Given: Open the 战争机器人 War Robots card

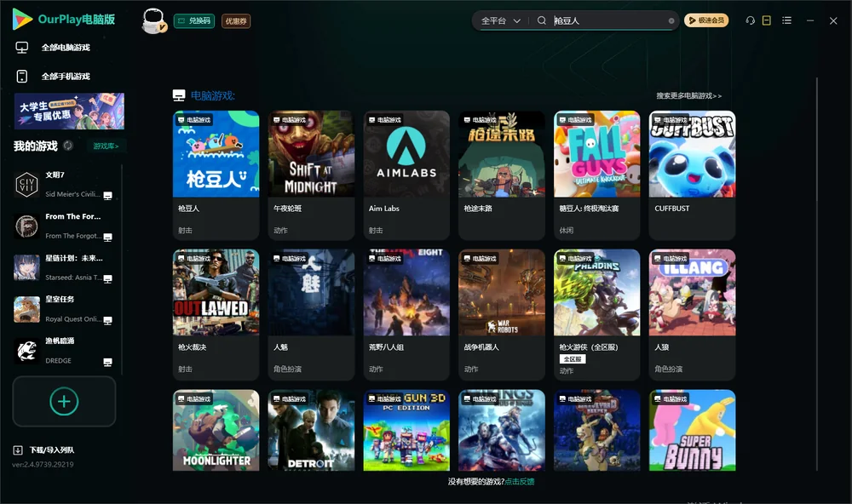Looking at the screenshot, I should 502,314.
